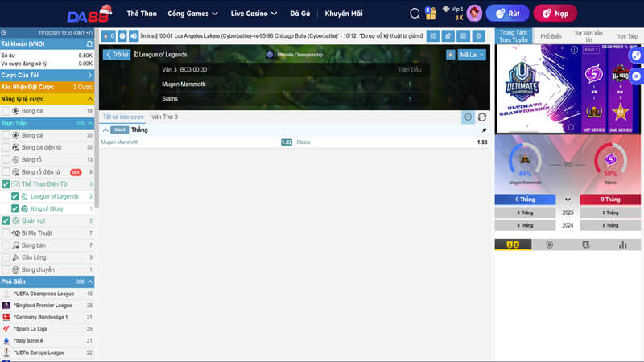The height and width of the screenshot is (362, 644).
Task: Tick the Bóng đá checkbox under Nâng tỷ lệ cược
Action: pos(6,111)
